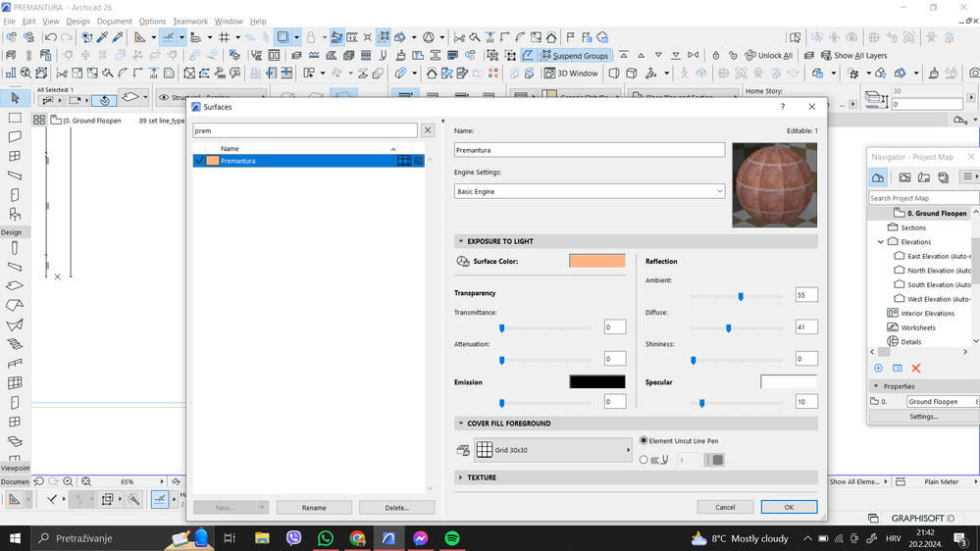Click the red delete icon in Navigator
Screen dimensions: 980x551
point(916,369)
